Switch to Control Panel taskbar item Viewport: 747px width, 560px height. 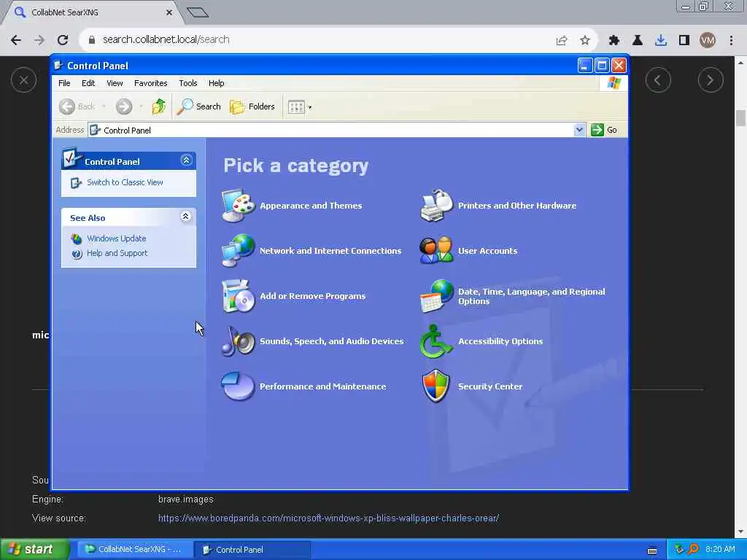(x=252, y=549)
